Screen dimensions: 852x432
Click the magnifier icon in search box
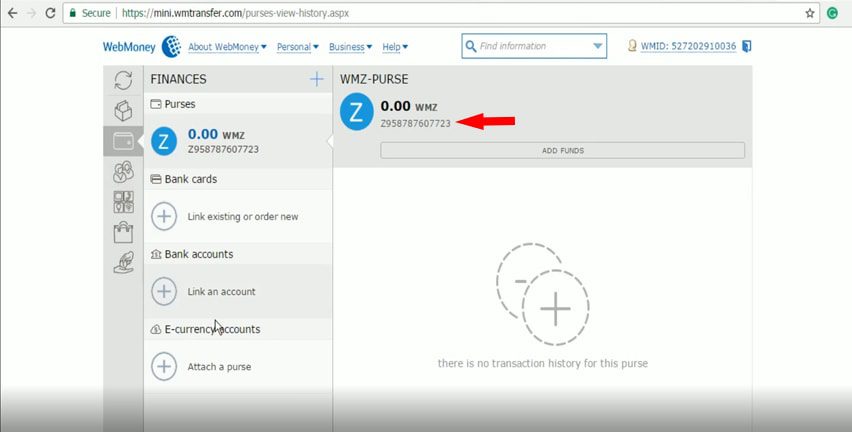[x=471, y=46]
